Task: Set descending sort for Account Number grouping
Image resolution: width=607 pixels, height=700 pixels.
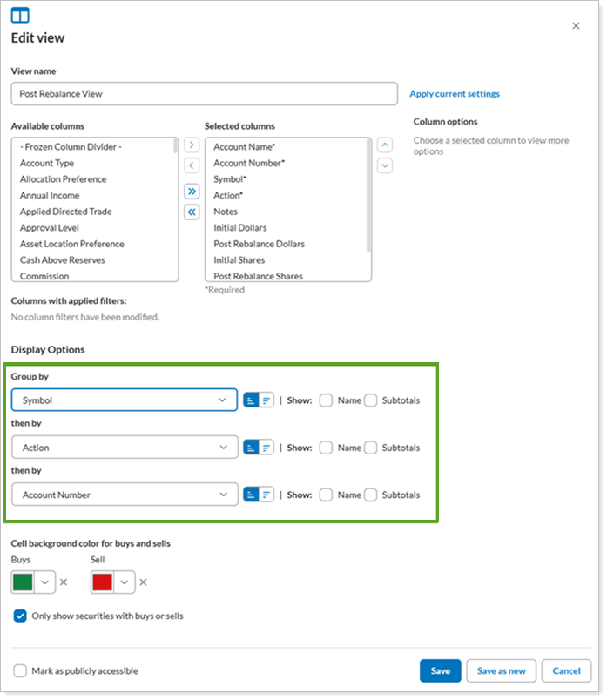Action: (x=266, y=495)
